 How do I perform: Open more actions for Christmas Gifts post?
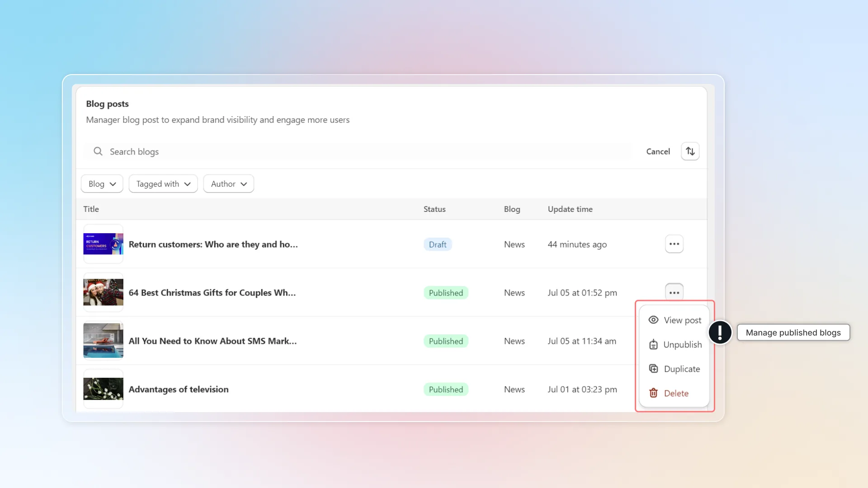coord(674,292)
